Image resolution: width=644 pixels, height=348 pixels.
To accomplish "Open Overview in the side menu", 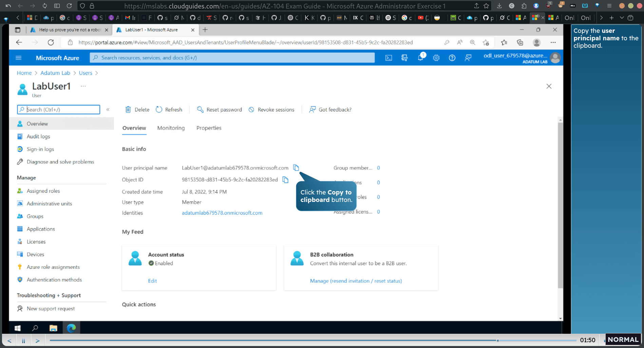I will pyautogui.click(x=61, y=124).
